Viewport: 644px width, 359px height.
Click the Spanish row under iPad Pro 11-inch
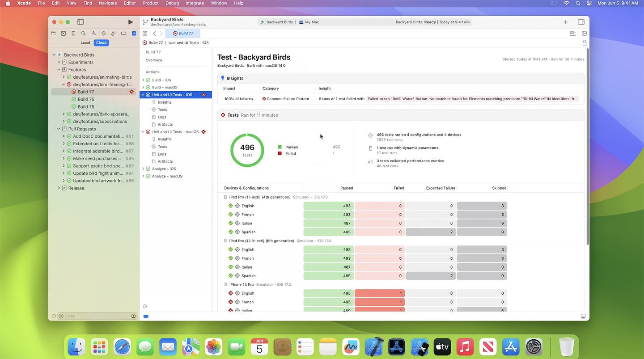point(365,232)
